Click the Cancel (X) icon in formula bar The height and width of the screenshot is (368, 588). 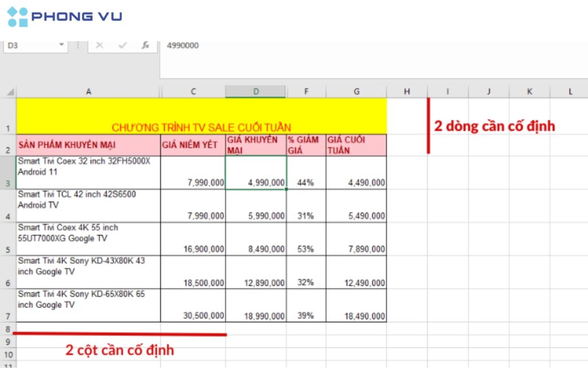pyautogui.click(x=99, y=45)
